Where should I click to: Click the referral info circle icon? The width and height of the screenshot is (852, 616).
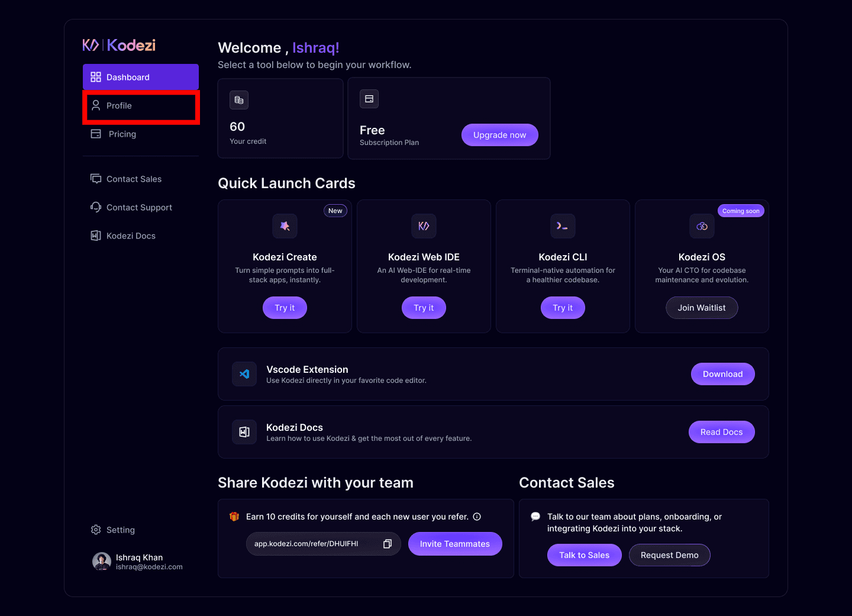point(477,517)
